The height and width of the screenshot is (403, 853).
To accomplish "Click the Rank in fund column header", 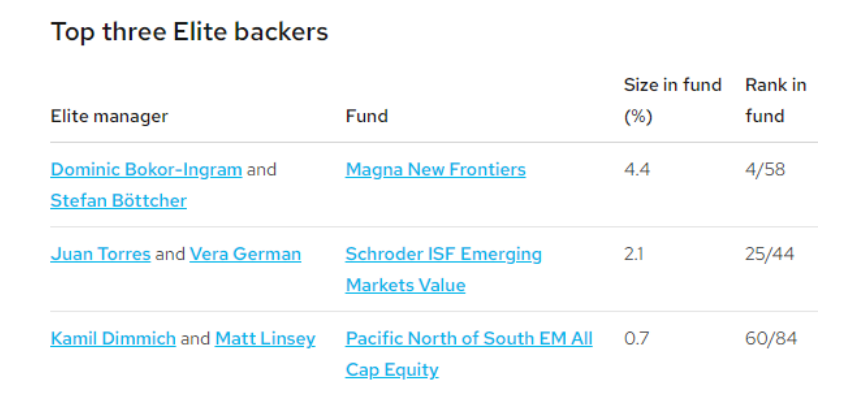I will (x=776, y=101).
